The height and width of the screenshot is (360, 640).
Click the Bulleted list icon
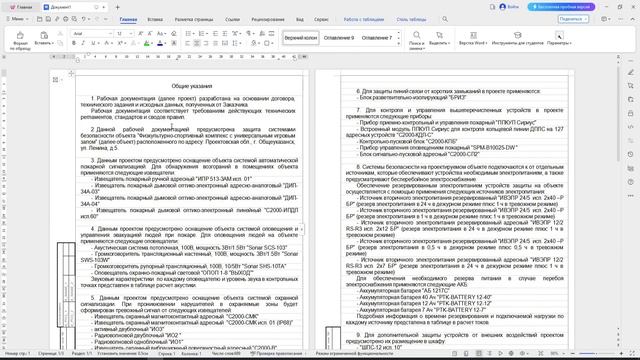(x=188, y=33)
